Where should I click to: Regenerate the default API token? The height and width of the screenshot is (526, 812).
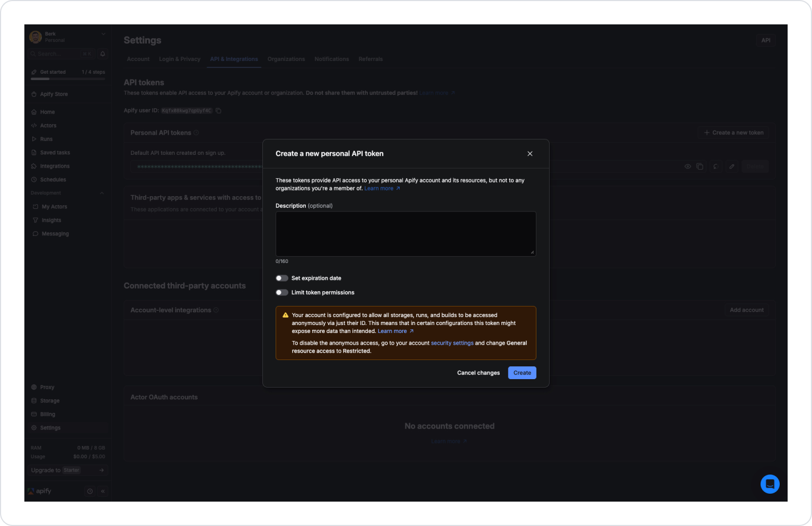pyautogui.click(x=716, y=166)
